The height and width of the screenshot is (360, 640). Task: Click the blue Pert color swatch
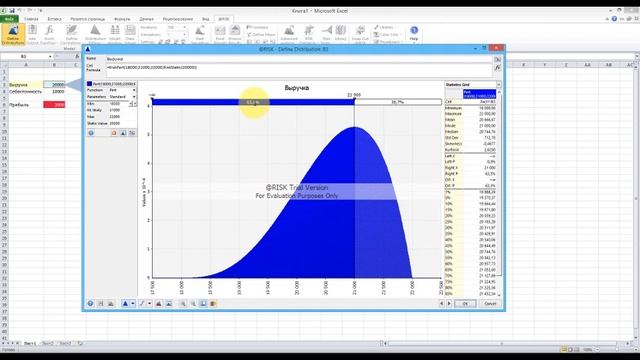(89, 84)
